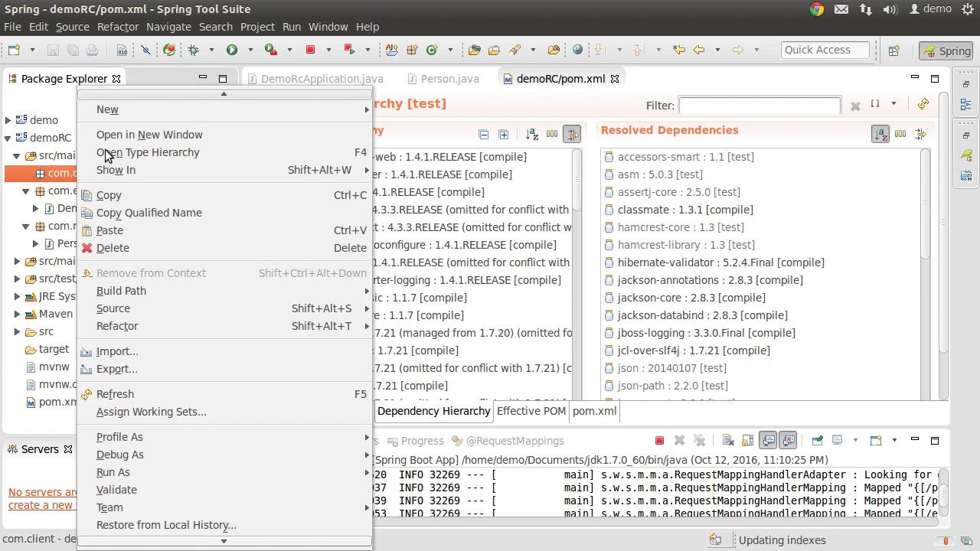This screenshot has width=980, height=551.
Task: Click the Save icon in the main toolbar
Action: point(53,50)
